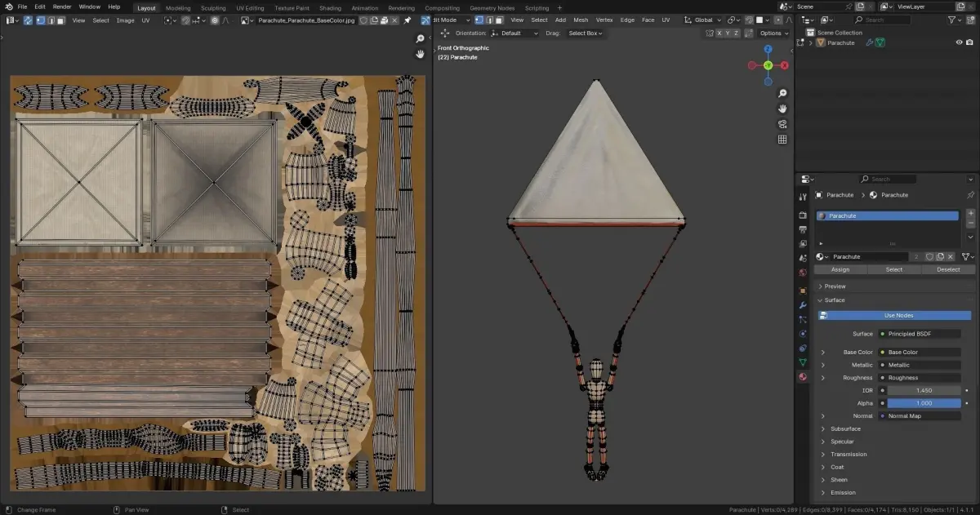Add a material slot with the plus button
The height and width of the screenshot is (515, 980).
click(x=970, y=214)
